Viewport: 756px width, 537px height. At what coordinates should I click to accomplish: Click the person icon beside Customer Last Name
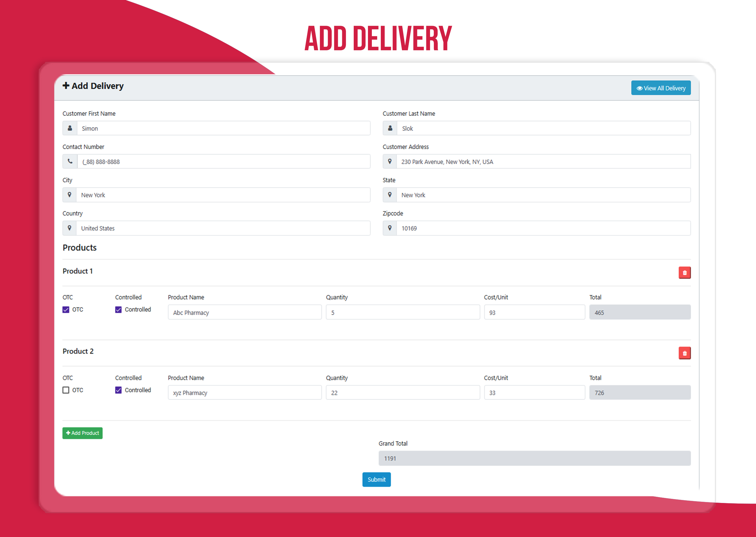pos(390,128)
